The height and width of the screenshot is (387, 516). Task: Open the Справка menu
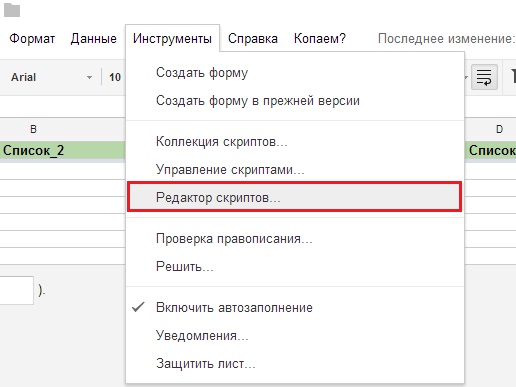point(253,39)
